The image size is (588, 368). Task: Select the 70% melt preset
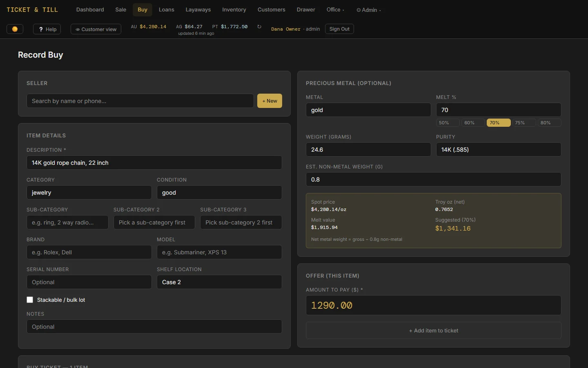[499, 123]
